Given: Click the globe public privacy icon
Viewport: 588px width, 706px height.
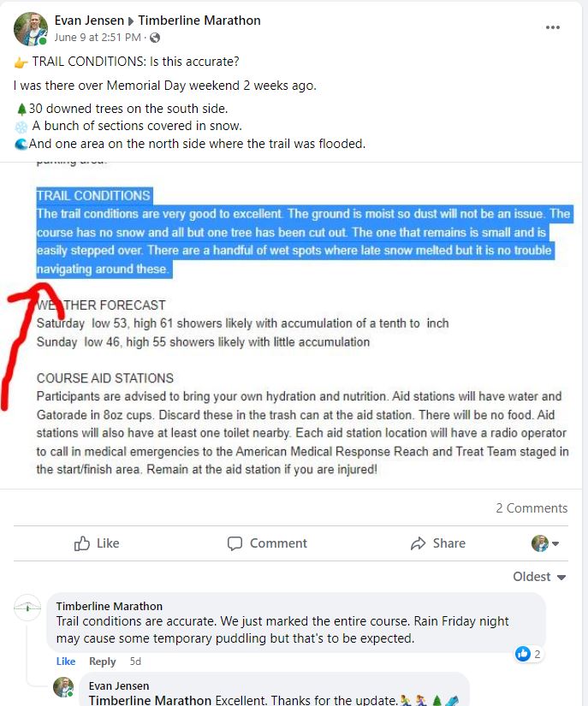Looking at the screenshot, I should coord(155,38).
